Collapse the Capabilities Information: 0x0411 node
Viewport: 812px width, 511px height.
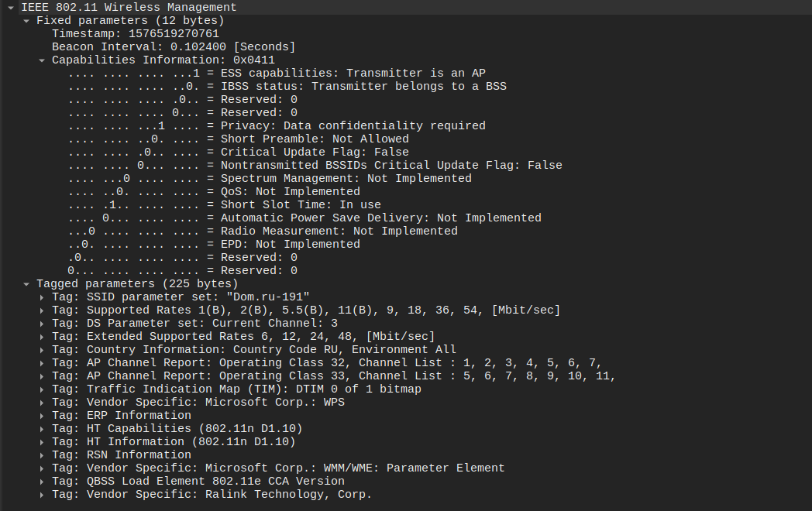click(x=41, y=60)
